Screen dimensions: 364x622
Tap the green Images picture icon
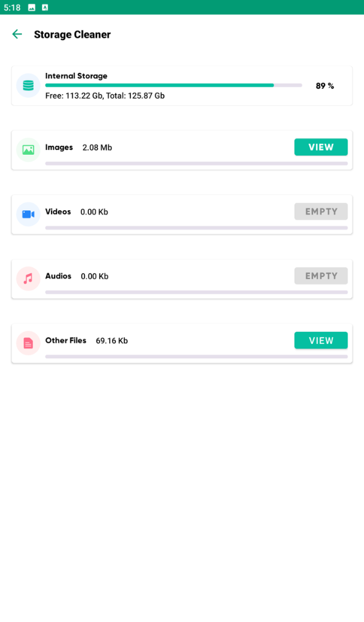[x=28, y=149]
